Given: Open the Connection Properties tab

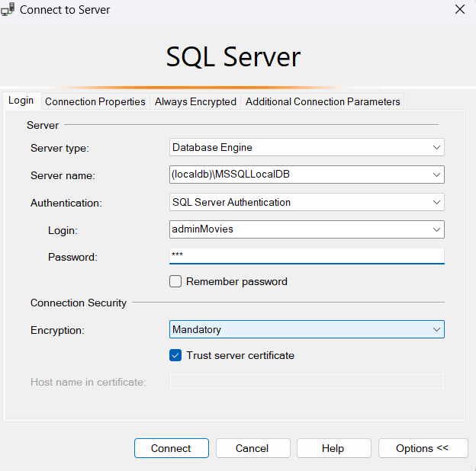Looking at the screenshot, I should coord(95,101).
